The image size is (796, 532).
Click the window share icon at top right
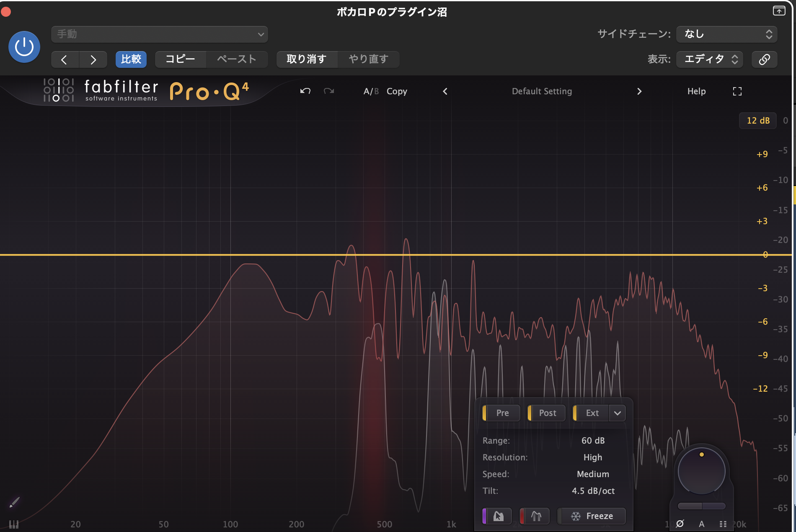779,11
